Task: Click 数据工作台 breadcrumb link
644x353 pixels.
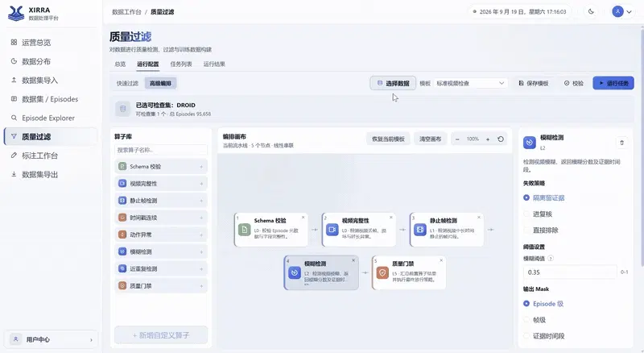Action: 126,12
